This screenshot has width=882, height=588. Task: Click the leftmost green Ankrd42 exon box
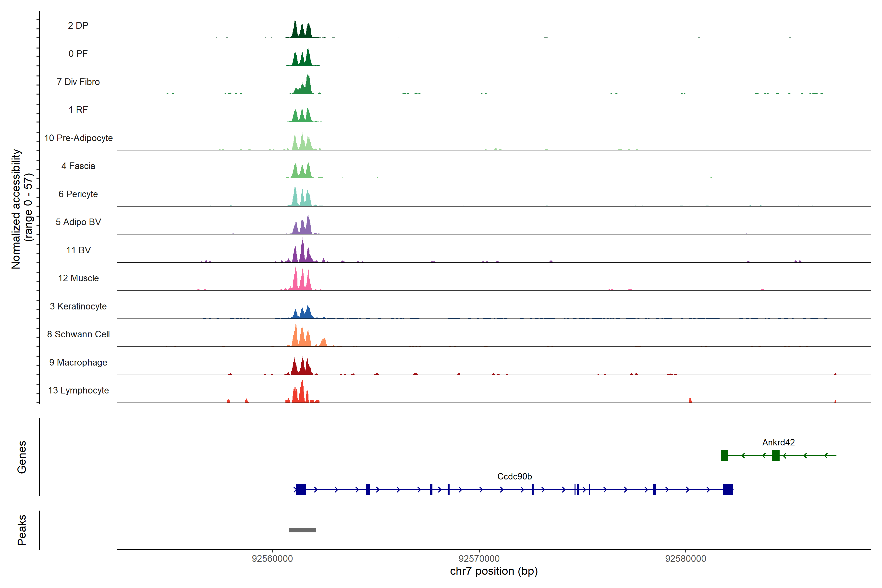pyautogui.click(x=724, y=455)
